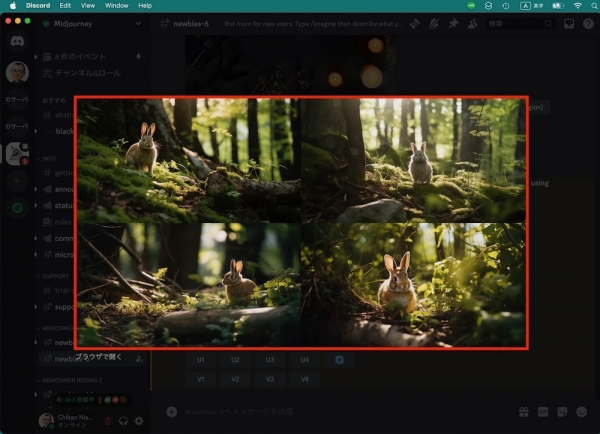600x434 pixels.
Task: Open the Window menu
Action: [116, 6]
